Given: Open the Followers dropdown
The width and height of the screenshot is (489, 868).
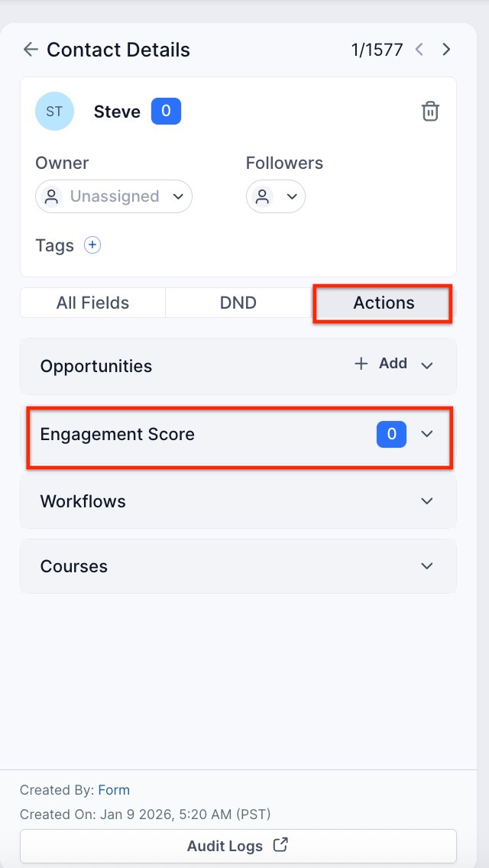Looking at the screenshot, I should pyautogui.click(x=276, y=196).
